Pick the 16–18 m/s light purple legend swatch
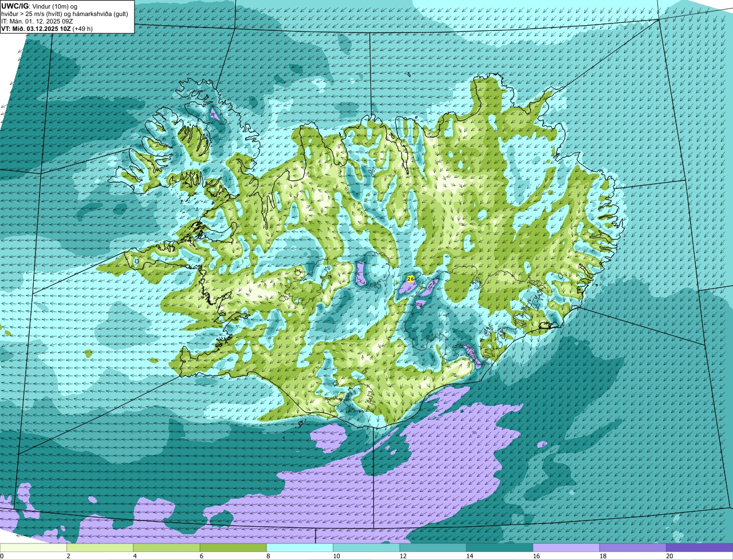The width and height of the screenshot is (733, 560). tap(566, 547)
